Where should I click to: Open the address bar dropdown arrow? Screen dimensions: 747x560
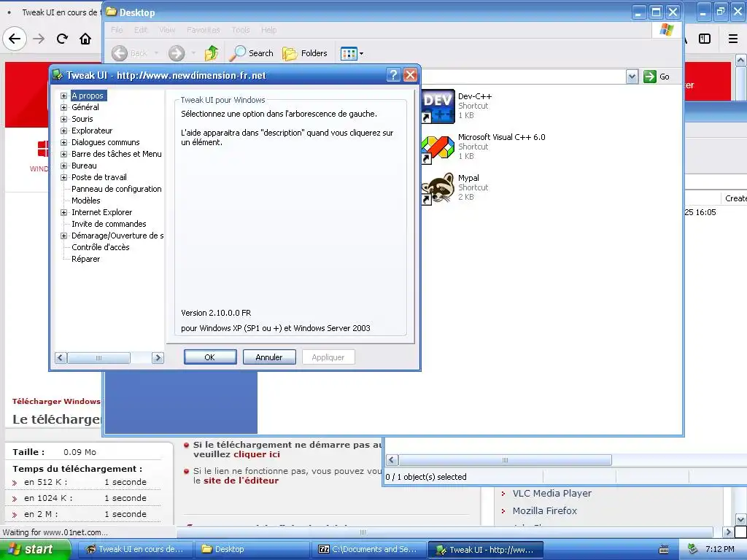coord(632,77)
